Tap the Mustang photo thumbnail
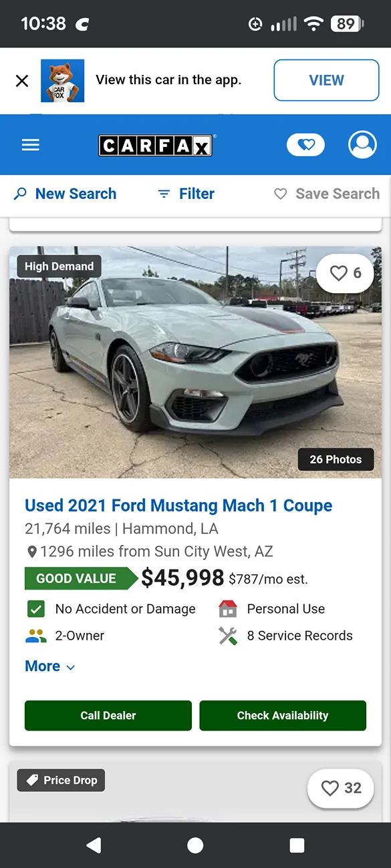 [x=195, y=362]
